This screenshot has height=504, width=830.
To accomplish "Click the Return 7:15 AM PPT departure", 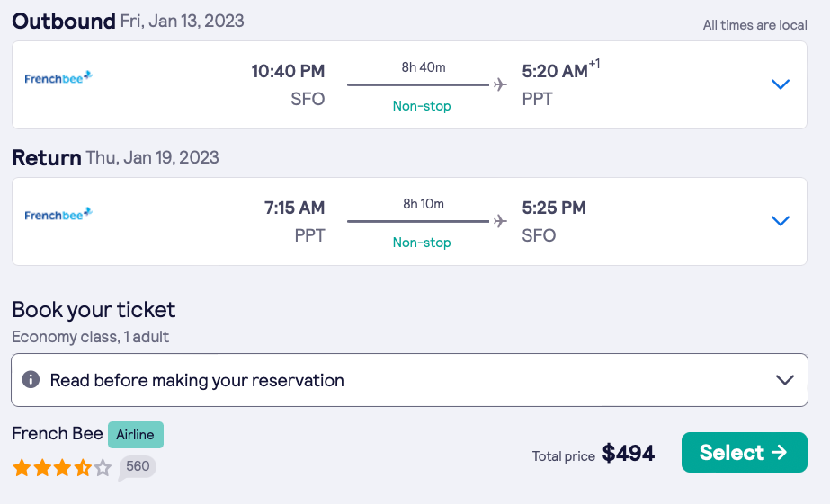I will [x=294, y=208].
